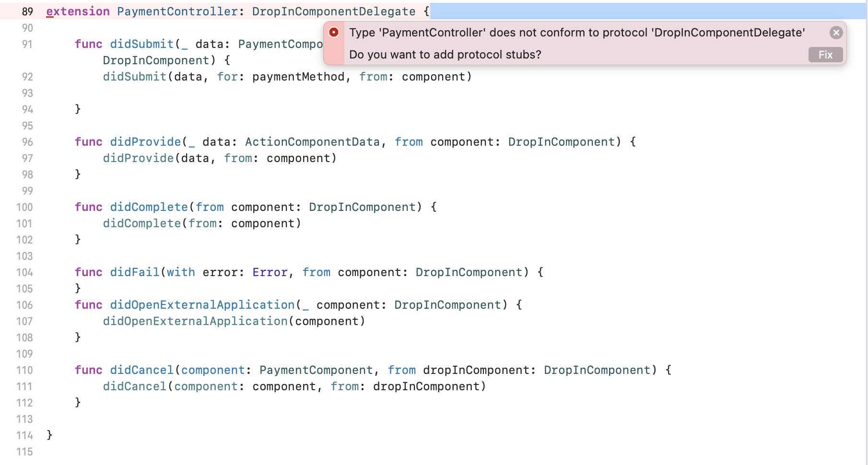
Task: Click the error message about PaymentController conformance
Action: 577,33
